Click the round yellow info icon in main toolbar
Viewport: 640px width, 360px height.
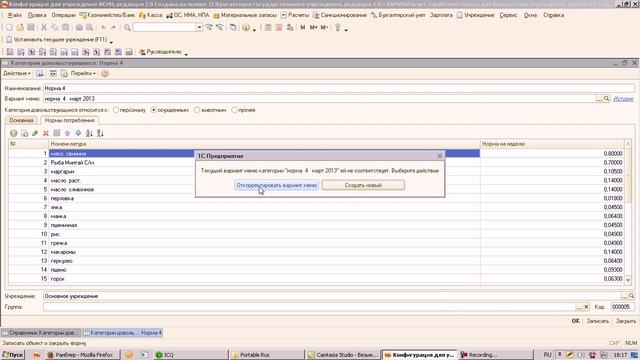point(246,27)
